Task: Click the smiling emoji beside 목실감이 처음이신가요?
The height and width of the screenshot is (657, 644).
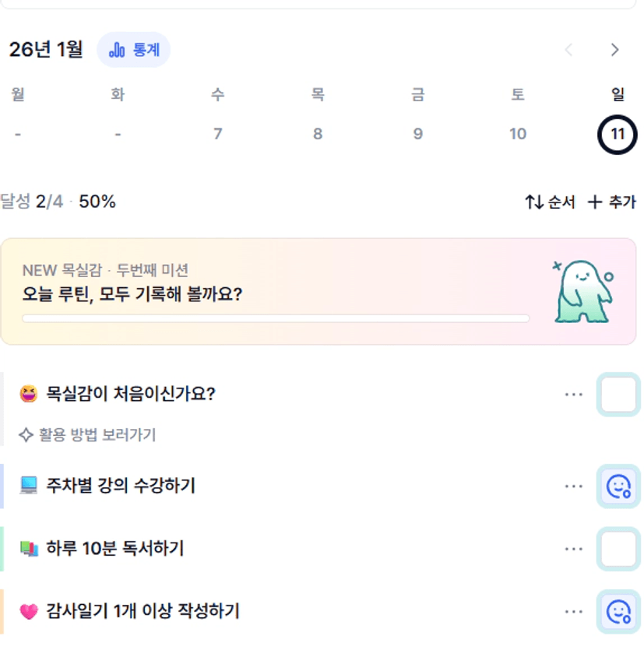Action: pos(29,394)
